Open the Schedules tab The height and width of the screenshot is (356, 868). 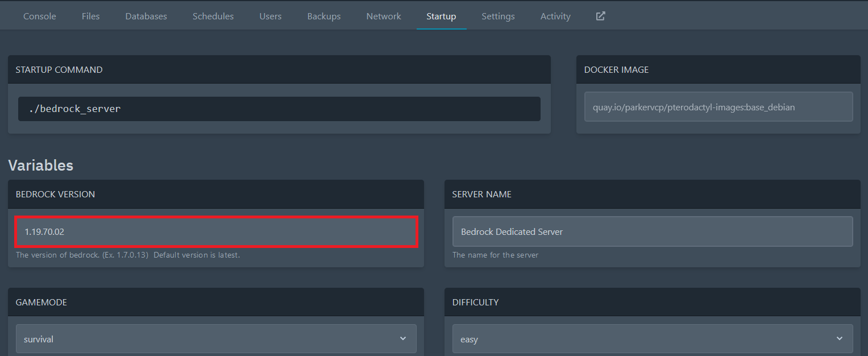(x=213, y=16)
